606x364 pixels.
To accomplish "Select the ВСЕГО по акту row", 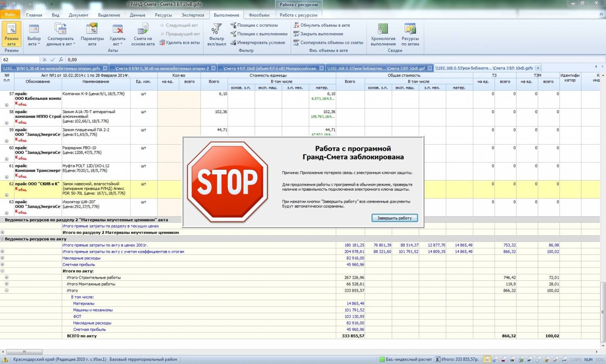I will pos(300,336).
